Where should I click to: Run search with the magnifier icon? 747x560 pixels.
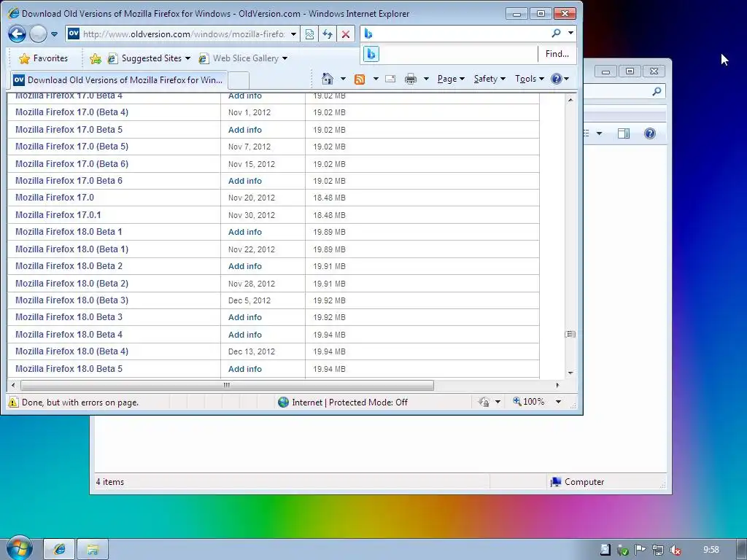click(x=556, y=34)
